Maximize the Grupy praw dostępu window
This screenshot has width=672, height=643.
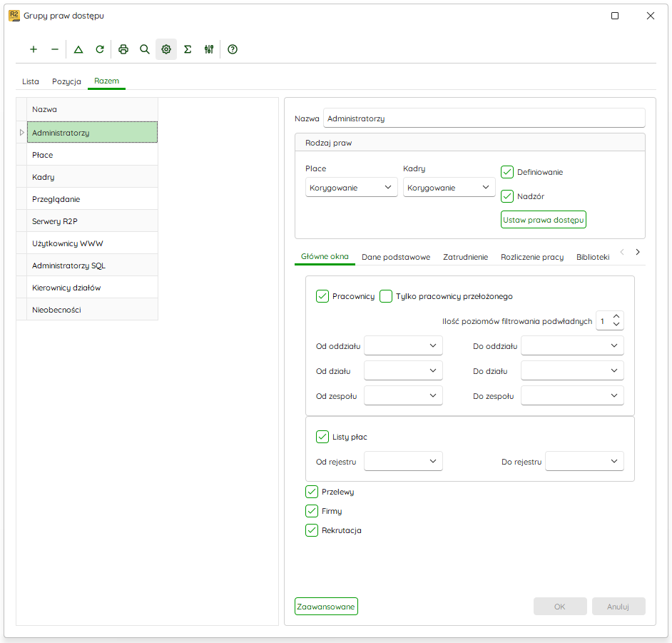point(615,16)
